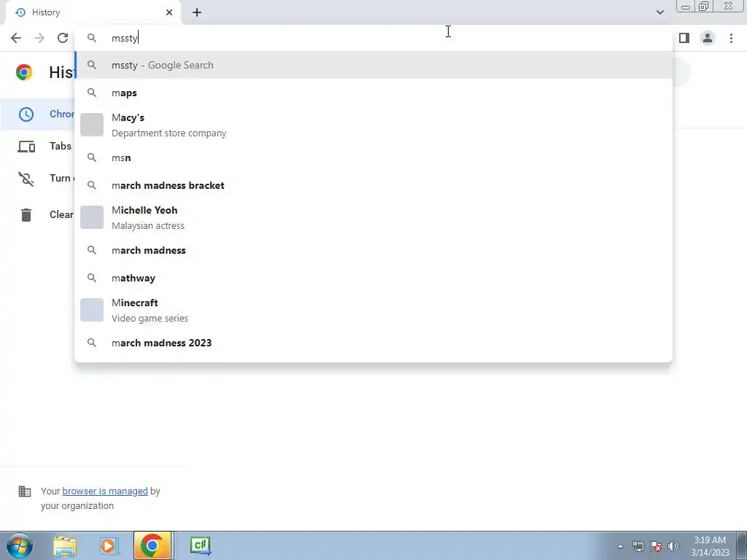Open the clock showing 3:19 AM
Image resolution: width=747 pixels, height=560 pixels.
tap(710, 546)
